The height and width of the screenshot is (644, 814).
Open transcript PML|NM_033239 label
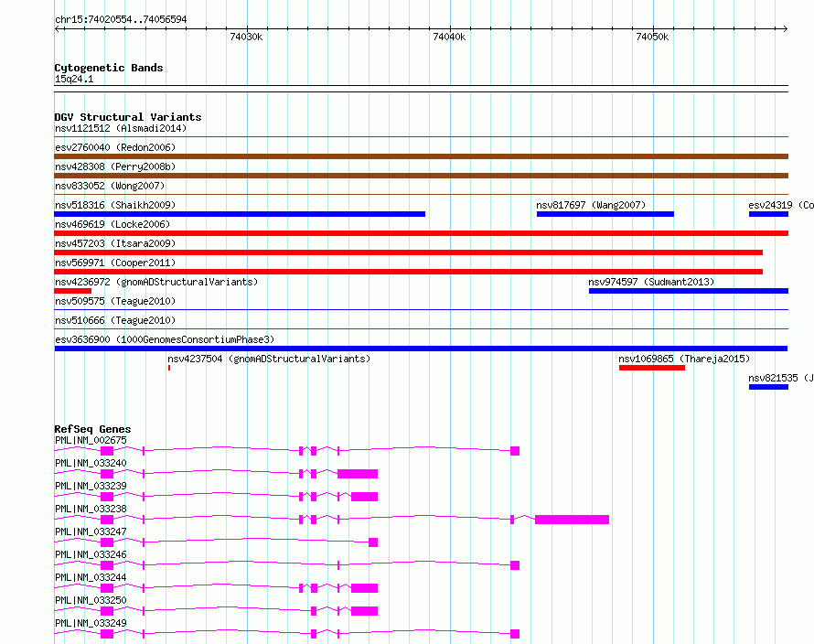[x=91, y=486]
